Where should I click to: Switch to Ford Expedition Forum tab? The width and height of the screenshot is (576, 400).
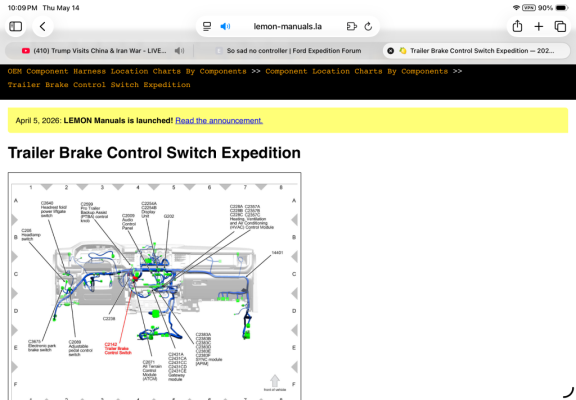(x=288, y=51)
